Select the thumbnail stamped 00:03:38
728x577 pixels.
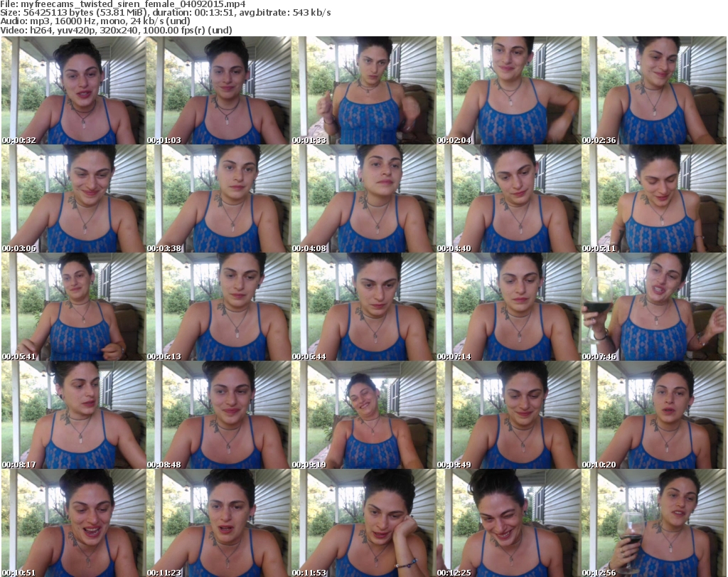[219, 198]
